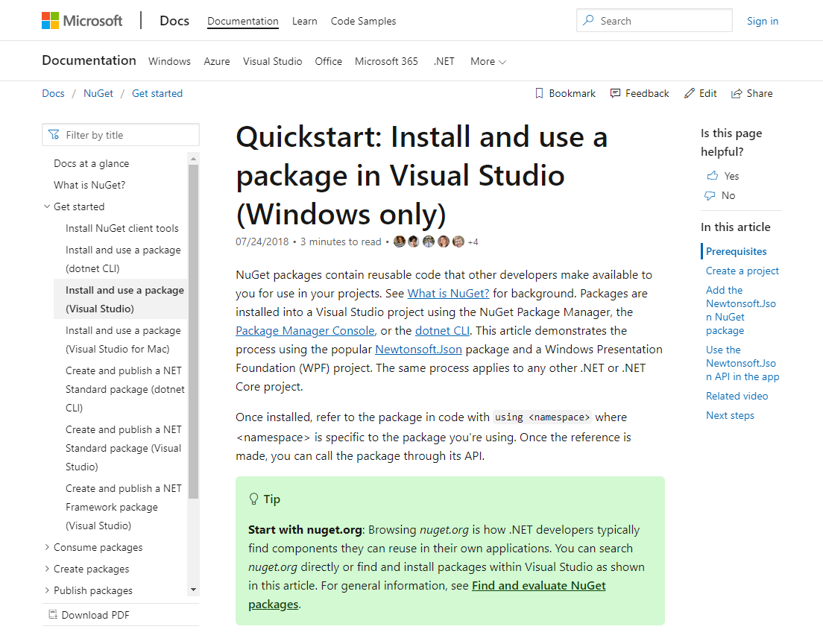Go to NuGet breadcrumb link
This screenshot has width=823, height=644.
[x=98, y=93]
